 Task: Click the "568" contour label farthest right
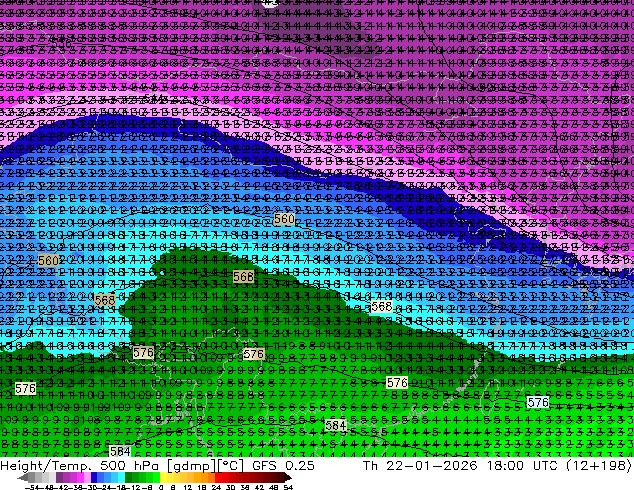[x=382, y=306]
